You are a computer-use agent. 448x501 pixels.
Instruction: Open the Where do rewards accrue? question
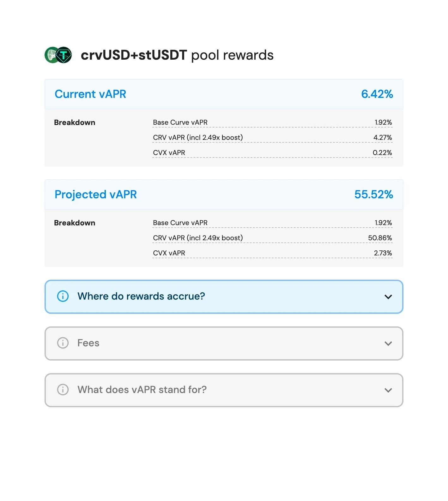[141, 296]
